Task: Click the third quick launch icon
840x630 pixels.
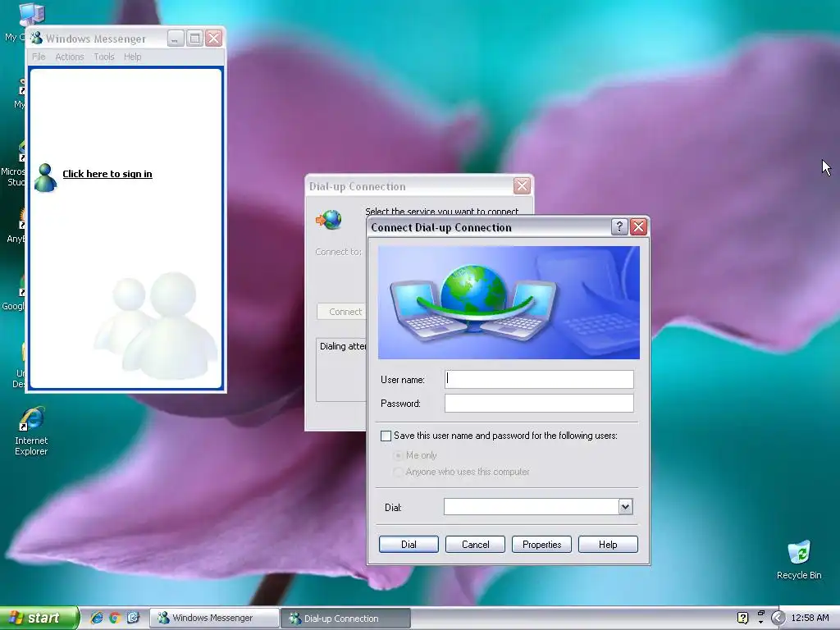Action: point(133,618)
